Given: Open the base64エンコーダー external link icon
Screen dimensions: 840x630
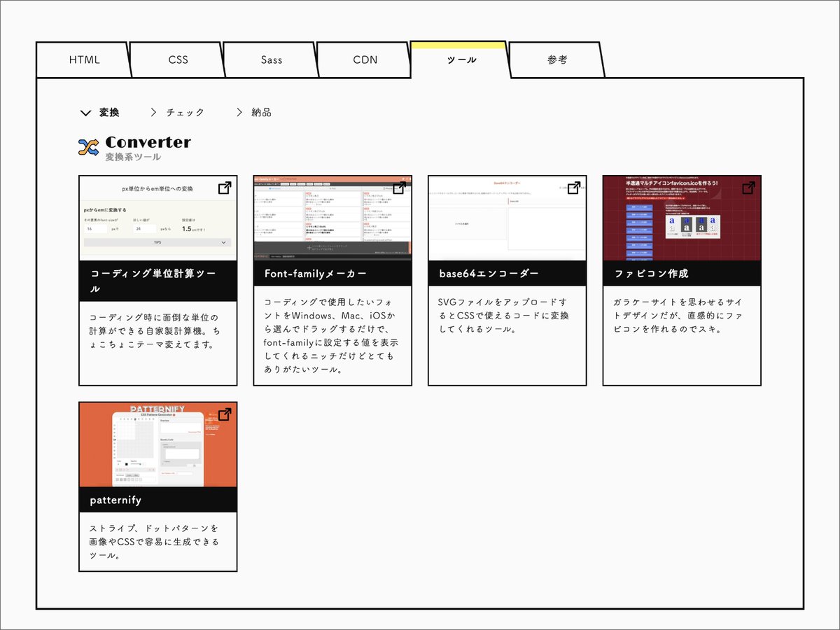Looking at the screenshot, I should [574, 188].
